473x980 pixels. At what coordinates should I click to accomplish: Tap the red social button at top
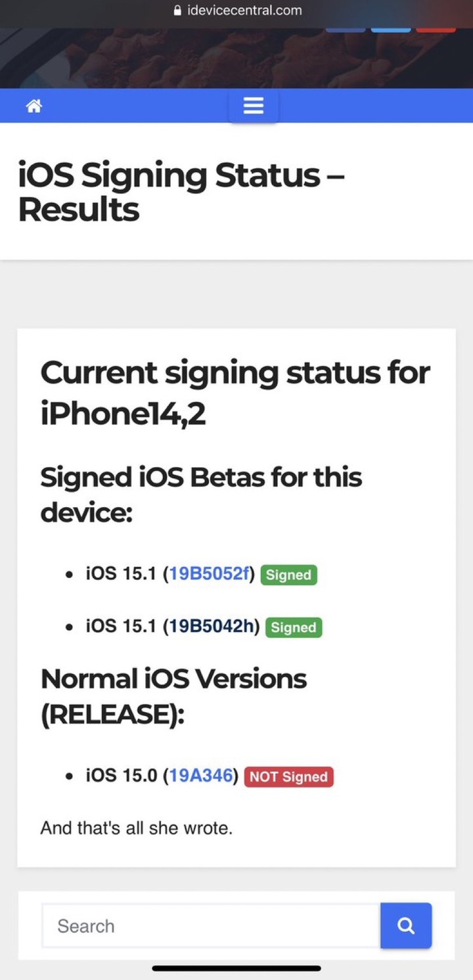tap(436, 28)
